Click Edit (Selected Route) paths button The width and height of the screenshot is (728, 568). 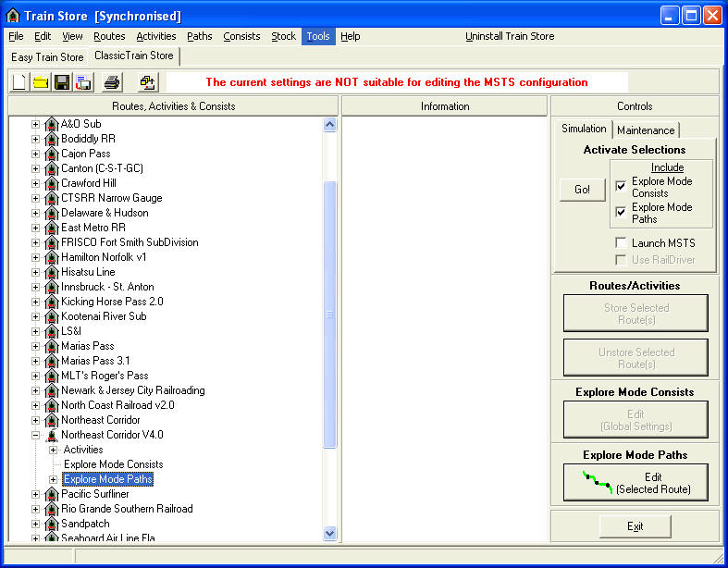coord(635,483)
